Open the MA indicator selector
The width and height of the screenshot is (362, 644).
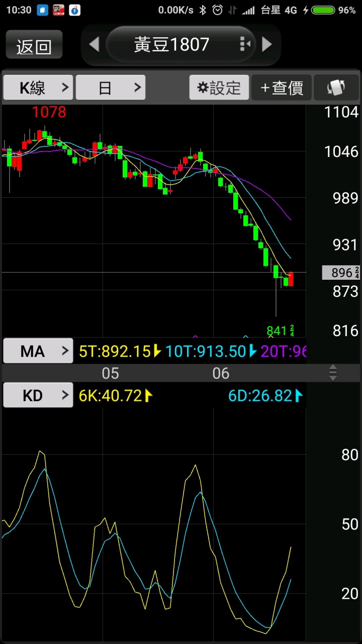pyautogui.click(x=38, y=351)
